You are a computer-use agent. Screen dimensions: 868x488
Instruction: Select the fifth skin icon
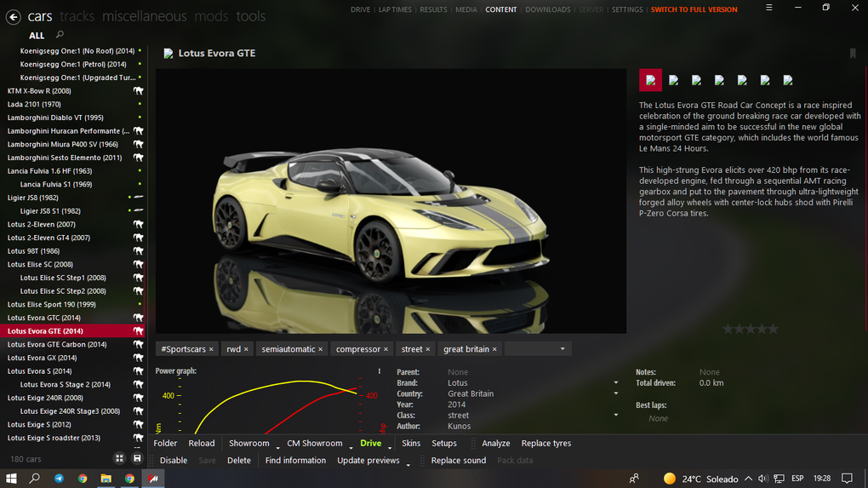742,80
